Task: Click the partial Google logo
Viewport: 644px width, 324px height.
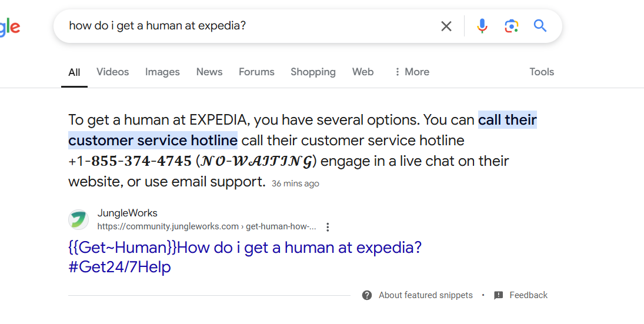Action: click(9, 27)
